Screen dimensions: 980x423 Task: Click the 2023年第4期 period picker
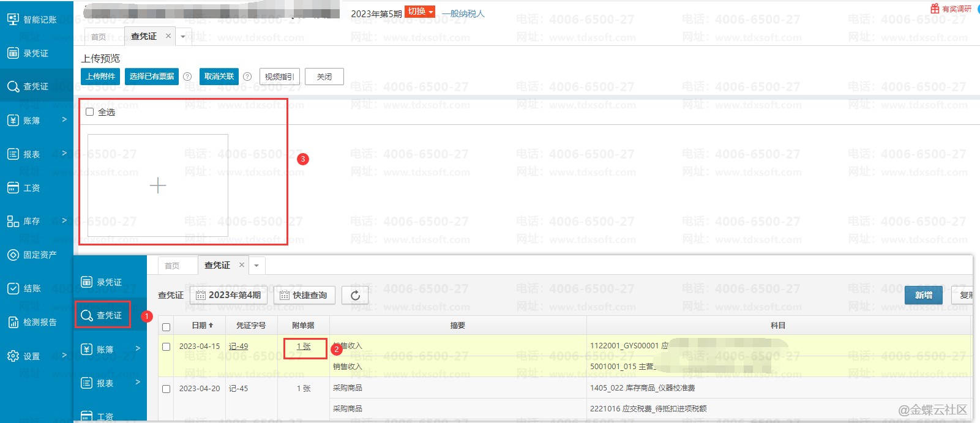tap(228, 295)
